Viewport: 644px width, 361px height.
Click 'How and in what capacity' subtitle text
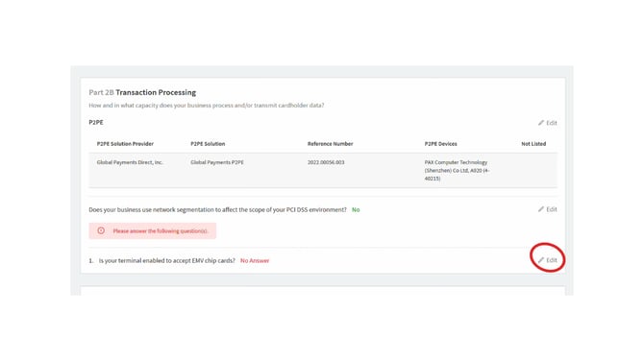207,106
